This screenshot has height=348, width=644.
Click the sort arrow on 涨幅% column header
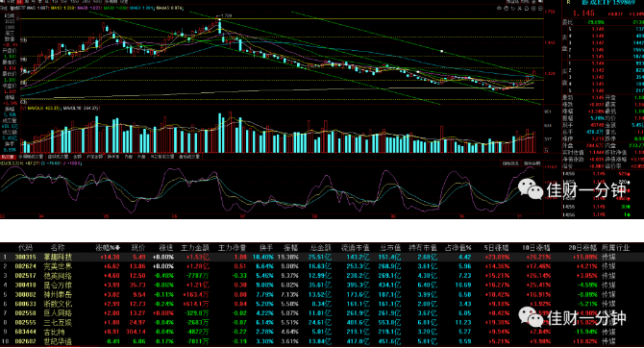[x=118, y=248]
